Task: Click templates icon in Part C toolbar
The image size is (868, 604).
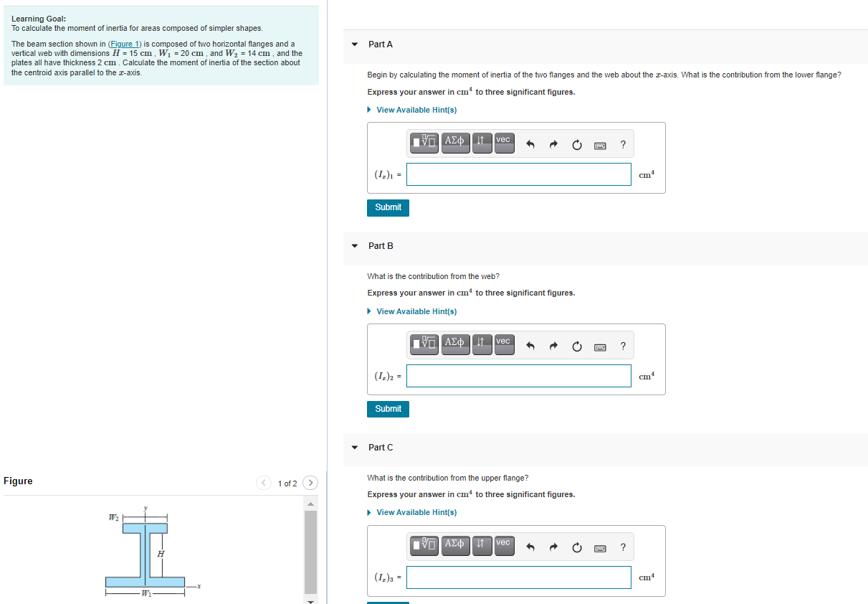Action: pos(425,545)
